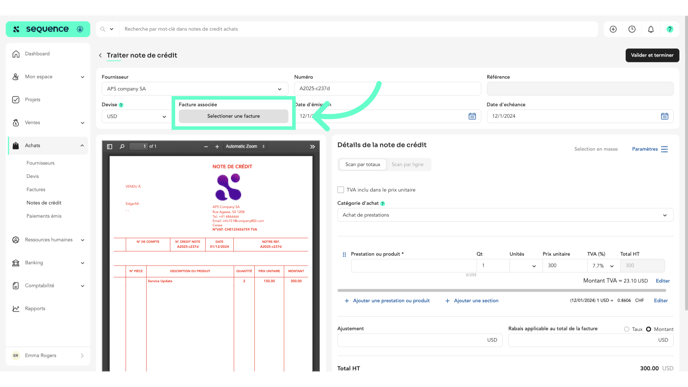Click Editer next to Montant TVA
Viewport: 688px width, 387px height.
coord(663,281)
